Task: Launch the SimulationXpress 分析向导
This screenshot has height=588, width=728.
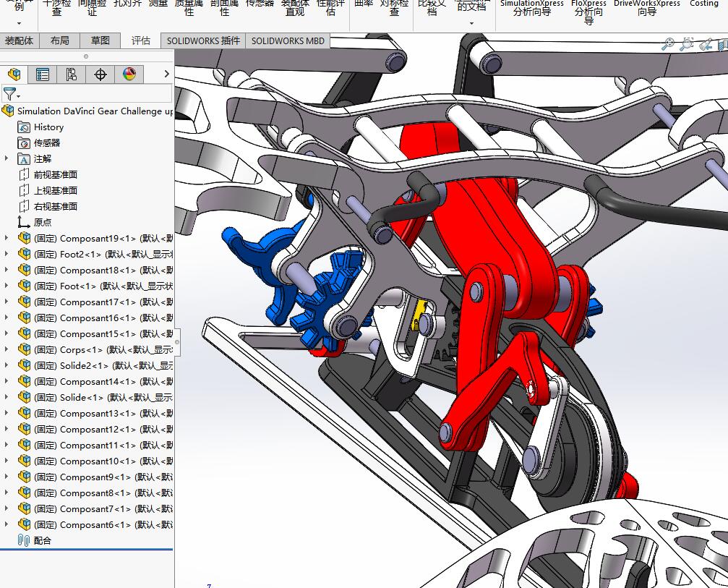Action: 532,7
